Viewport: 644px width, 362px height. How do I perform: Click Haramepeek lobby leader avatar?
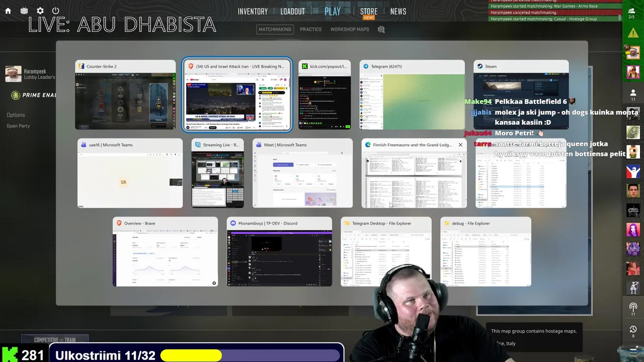pos(13,74)
